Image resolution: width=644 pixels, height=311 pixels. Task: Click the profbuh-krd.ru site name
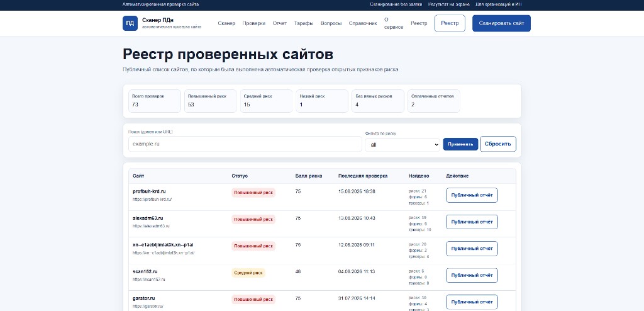(x=149, y=192)
